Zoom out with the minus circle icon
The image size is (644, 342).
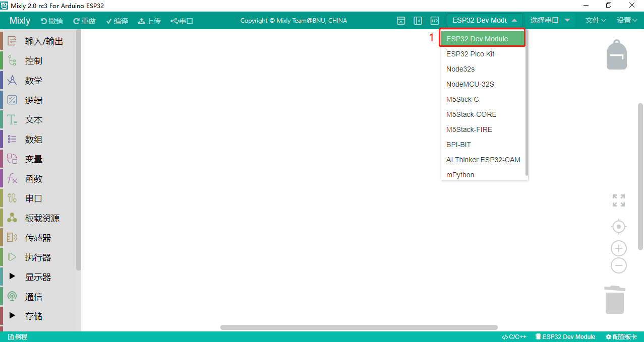coord(619,265)
